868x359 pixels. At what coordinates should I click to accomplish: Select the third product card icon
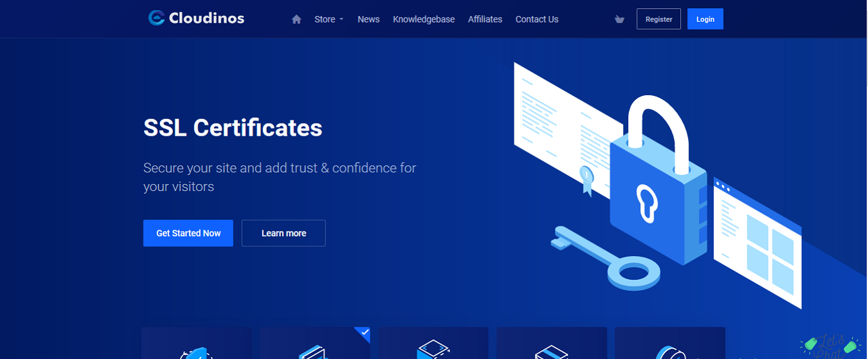click(433, 351)
